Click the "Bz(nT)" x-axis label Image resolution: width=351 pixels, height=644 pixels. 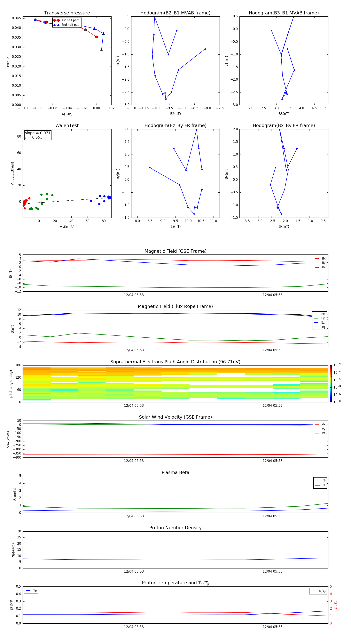point(175,227)
